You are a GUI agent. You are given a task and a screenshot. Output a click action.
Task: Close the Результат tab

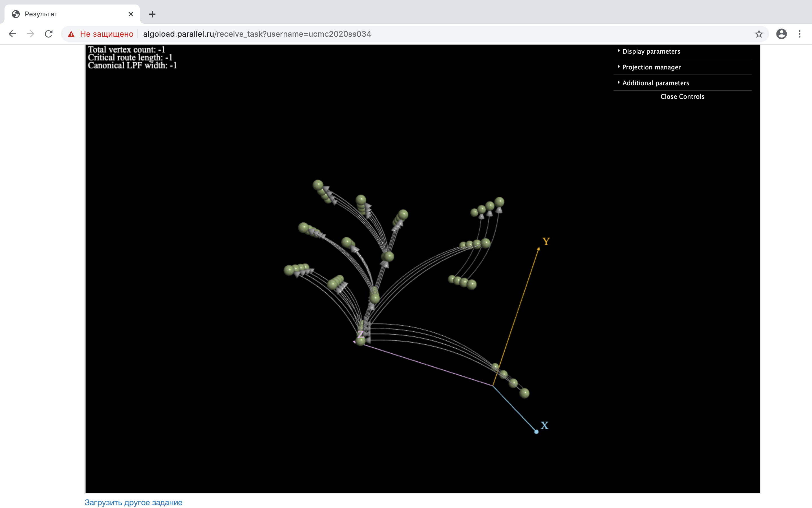[x=131, y=14]
